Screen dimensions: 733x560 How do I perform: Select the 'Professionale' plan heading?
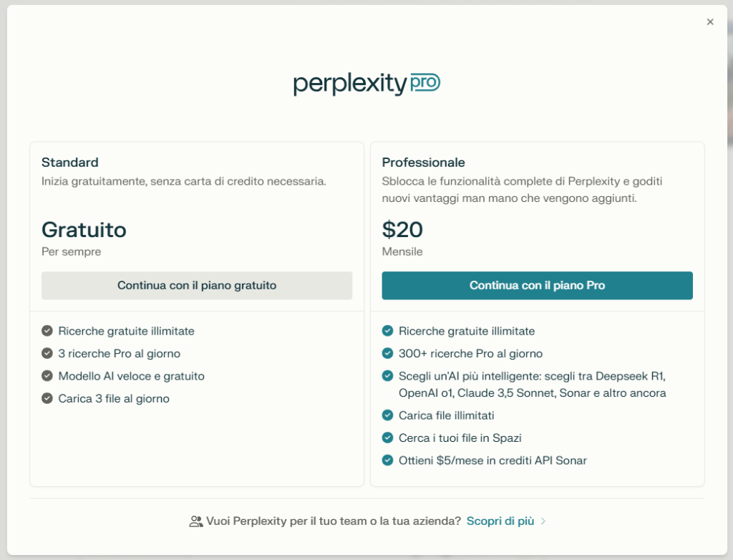[423, 163]
